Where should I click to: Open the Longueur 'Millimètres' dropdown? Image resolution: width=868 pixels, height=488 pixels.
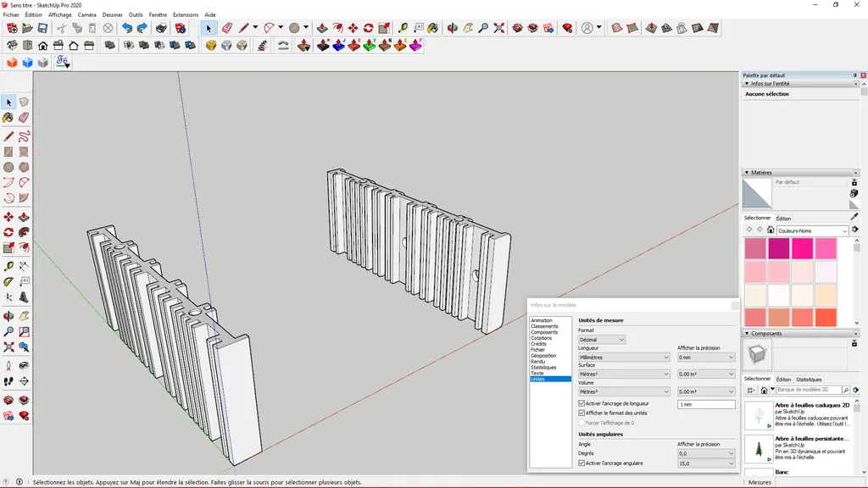pyautogui.click(x=624, y=358)
